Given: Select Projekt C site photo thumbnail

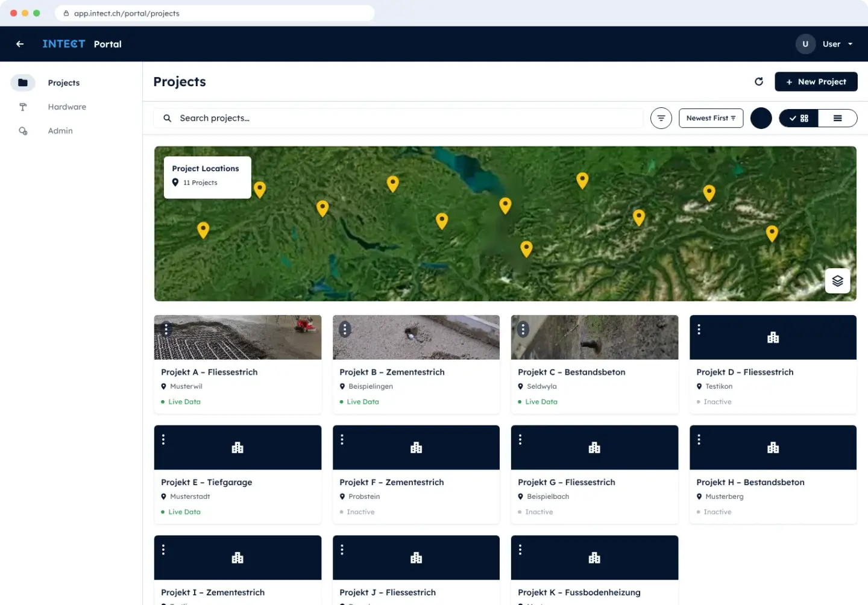Looking at the screenshot, I should coord(594,337).
